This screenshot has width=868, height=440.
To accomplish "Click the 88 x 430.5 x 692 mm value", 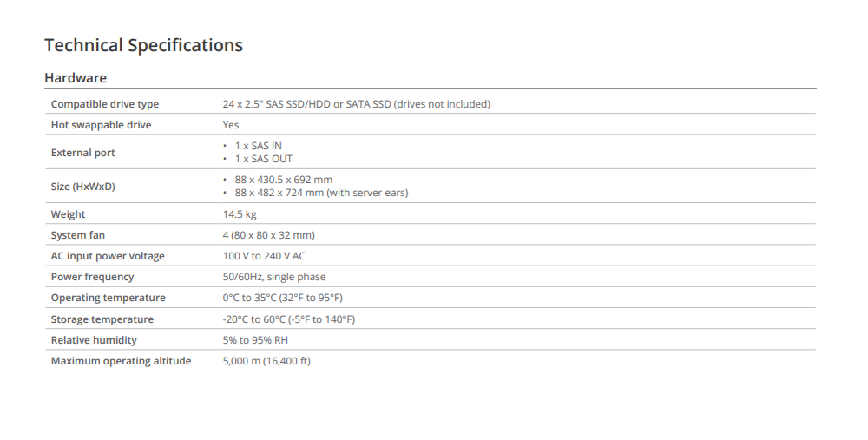I will click(283, 180).
